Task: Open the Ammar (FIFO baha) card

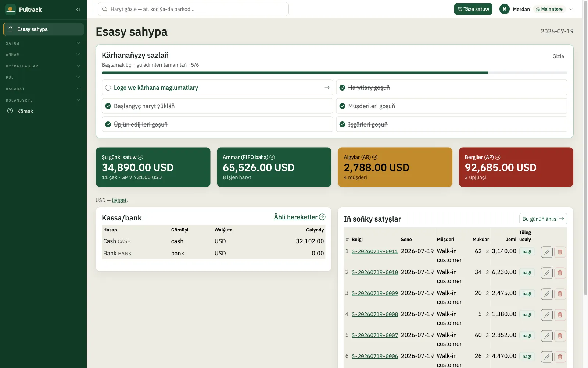Action: coord(274,167)
